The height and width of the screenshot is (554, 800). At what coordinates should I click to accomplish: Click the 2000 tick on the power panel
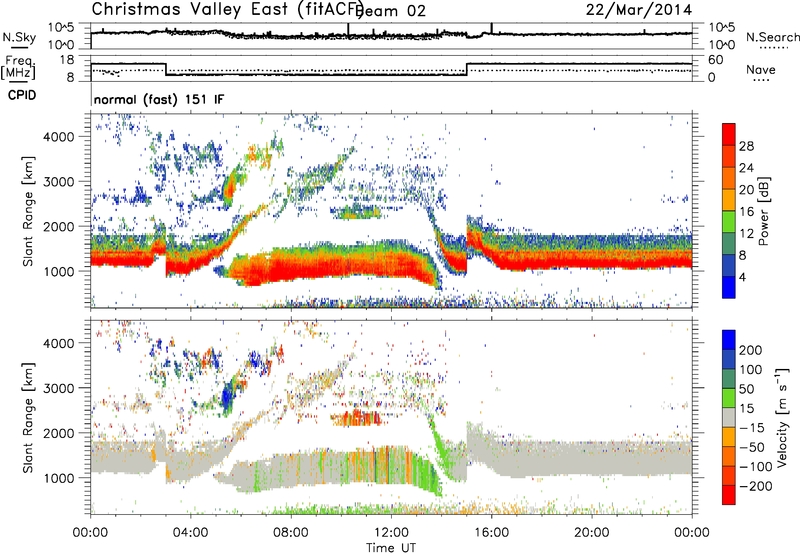pyautogui.click(x=59, y=226)
